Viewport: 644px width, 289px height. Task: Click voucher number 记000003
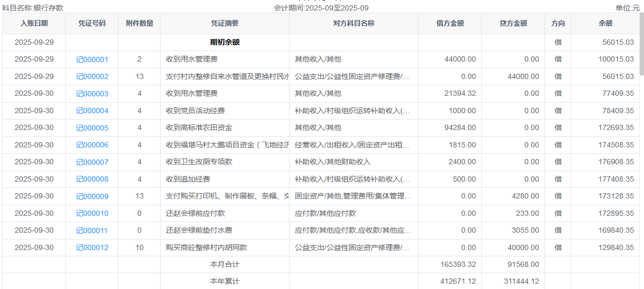[92, 94]
